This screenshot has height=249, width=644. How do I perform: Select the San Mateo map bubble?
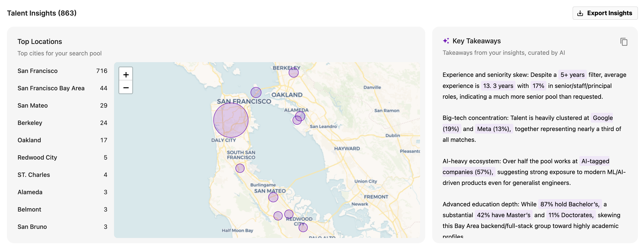click(x=273, y=197)
